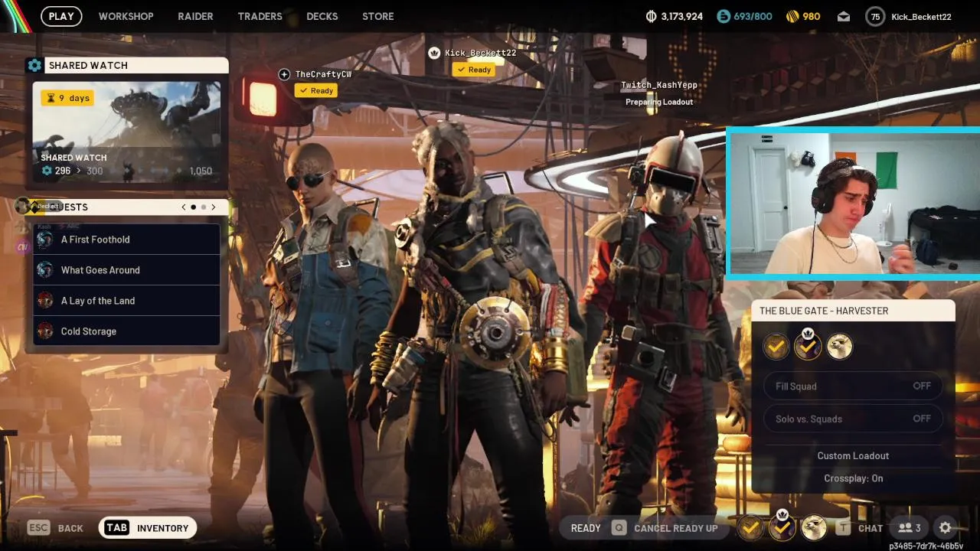This screenshot has height=551, width=980.
Task: Click the BACK button
Action: 70,528
